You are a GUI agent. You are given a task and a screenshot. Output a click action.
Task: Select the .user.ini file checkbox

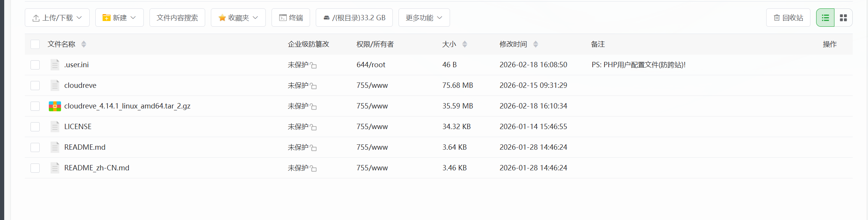point(35,65)
